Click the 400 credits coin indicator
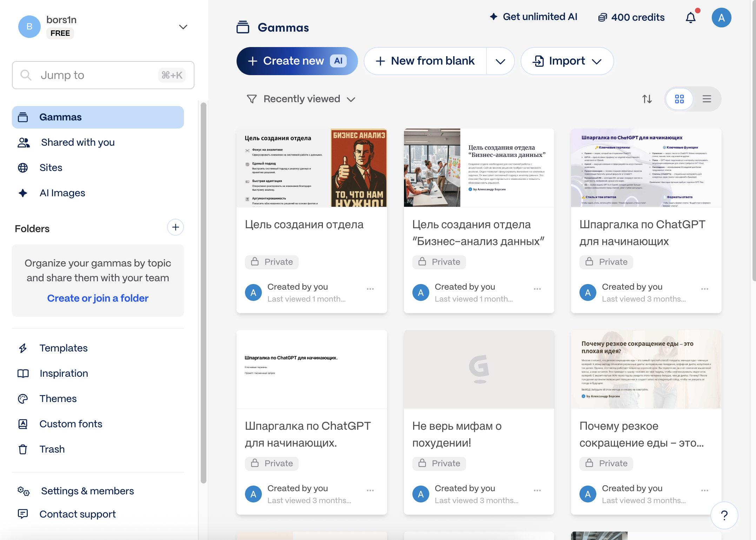 (x=631, y=18)
